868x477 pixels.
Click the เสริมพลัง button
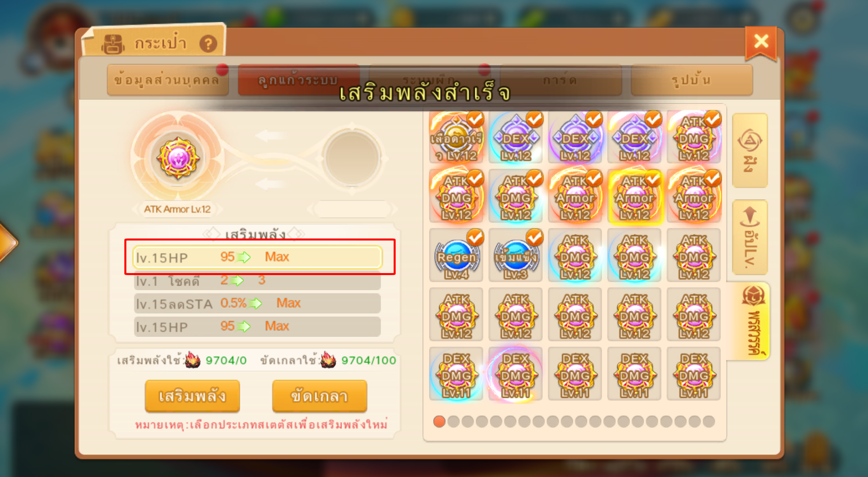(192, 396)
